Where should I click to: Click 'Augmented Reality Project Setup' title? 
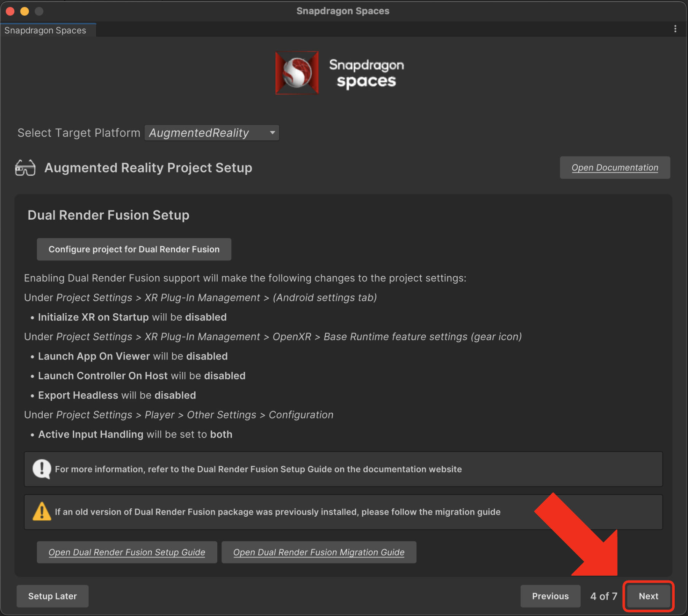click(148, 168)
